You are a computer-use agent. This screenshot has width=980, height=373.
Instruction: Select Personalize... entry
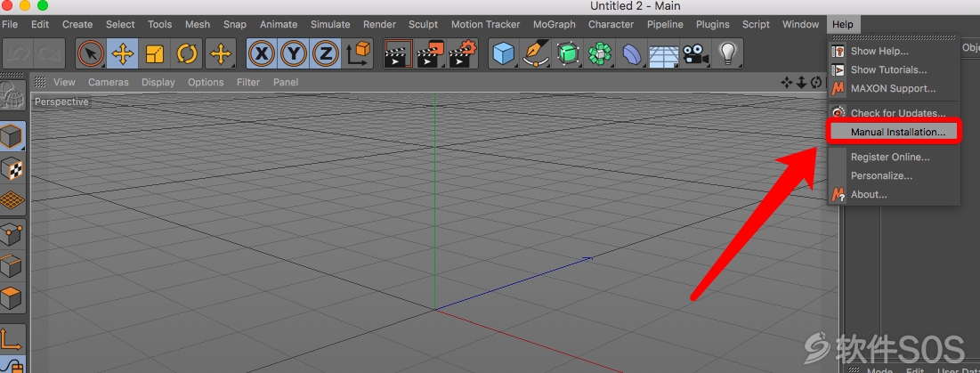pyautogui.click(x=894, y=175)
